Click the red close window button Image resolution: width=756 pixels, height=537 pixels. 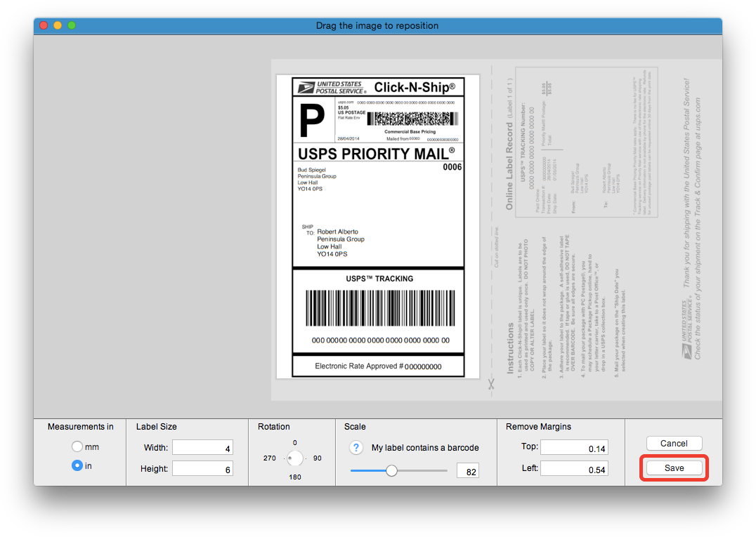click(44, 25)
